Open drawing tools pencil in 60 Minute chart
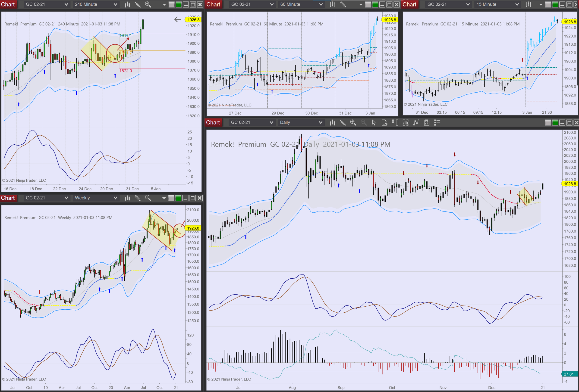This screenshot has width=579, height=392. [343, 4]
